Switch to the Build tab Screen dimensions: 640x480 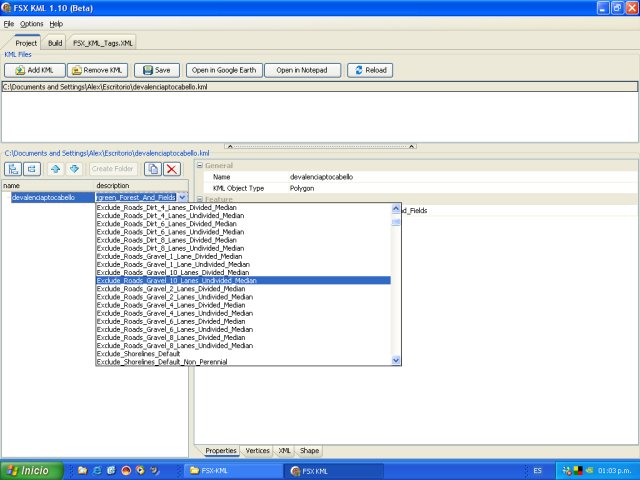coord(55,43)
